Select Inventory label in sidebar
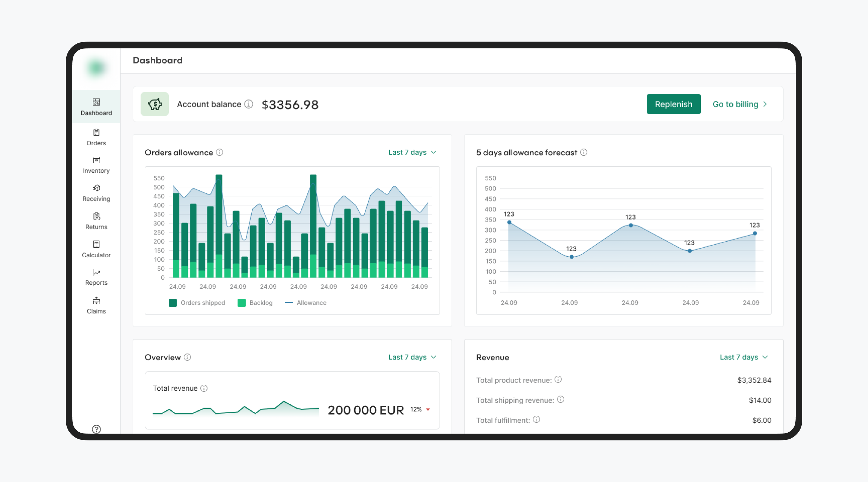868x482 pixels. point(96,171)
